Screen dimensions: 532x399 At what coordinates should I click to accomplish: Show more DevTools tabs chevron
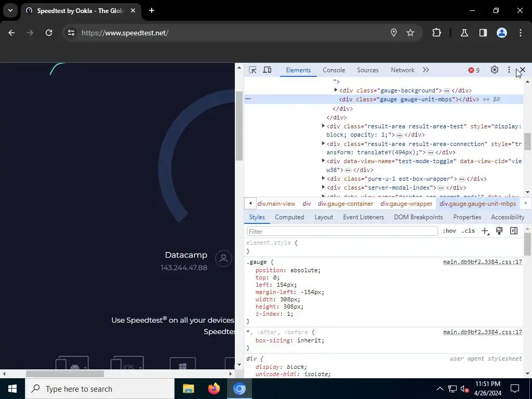pos(426,70)
